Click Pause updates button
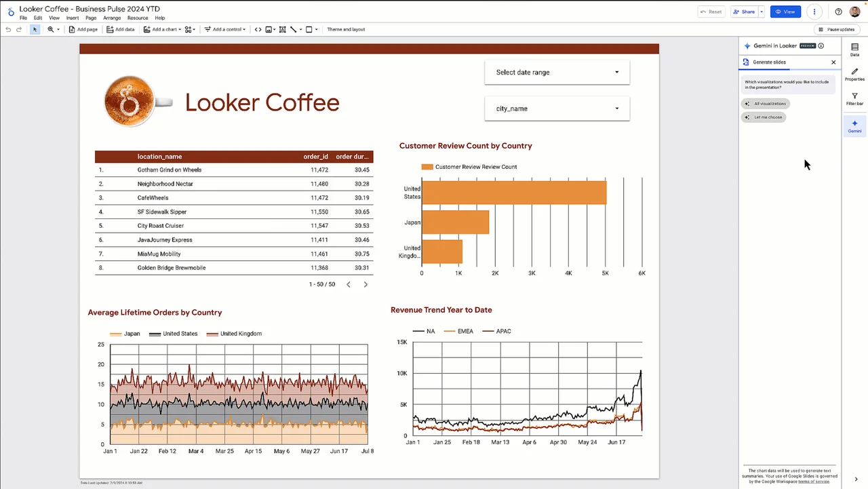Screen dimensions: 868x489 [837, 30]
